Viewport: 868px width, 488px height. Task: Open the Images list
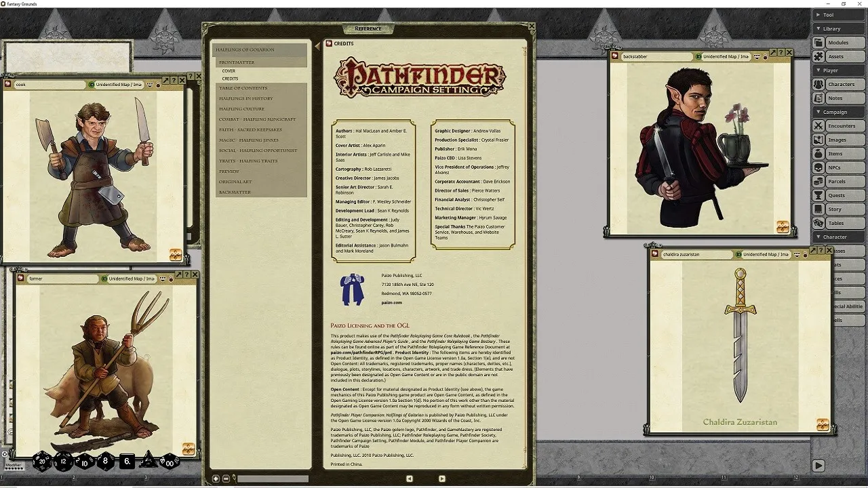(838, 140)
